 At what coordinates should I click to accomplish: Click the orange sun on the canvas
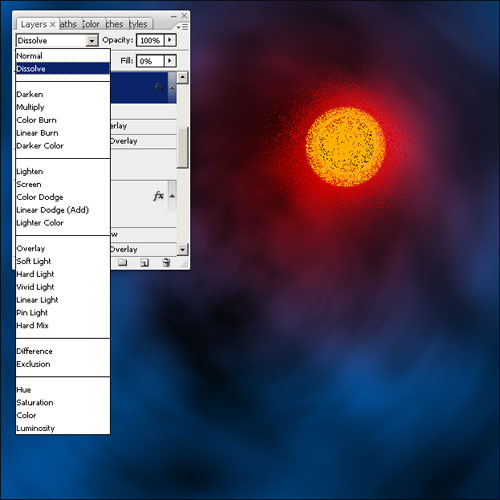click(345, 147)
